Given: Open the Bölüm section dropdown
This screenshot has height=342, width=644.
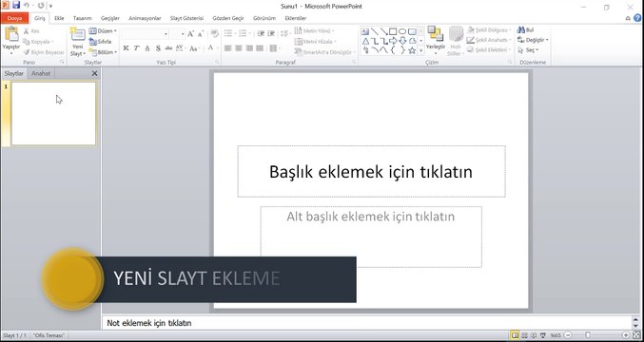Looking at the screenshot, I should click(x=103, y=52).
